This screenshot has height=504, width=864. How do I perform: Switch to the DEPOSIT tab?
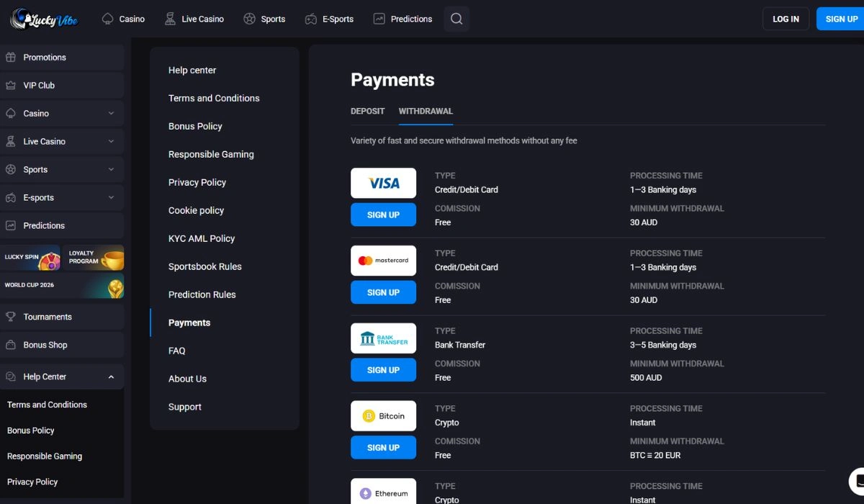(x=367, y=112)
